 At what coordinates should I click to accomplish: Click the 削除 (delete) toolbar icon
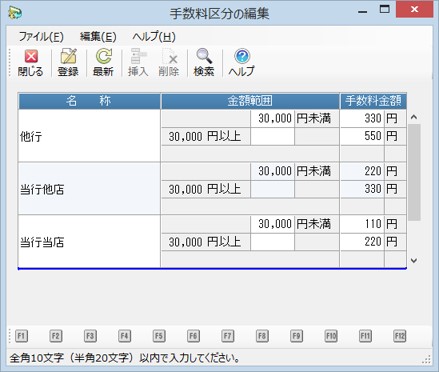169,63
